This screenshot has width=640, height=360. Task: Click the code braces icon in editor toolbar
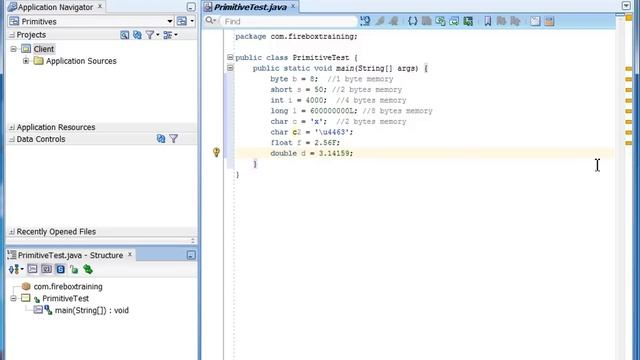pos(413,21)
